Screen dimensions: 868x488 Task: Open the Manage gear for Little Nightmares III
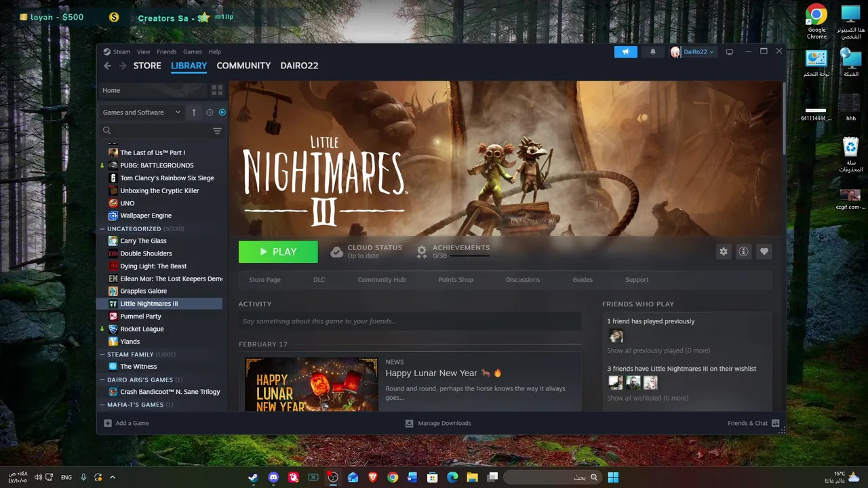click(x=724, y=251)
